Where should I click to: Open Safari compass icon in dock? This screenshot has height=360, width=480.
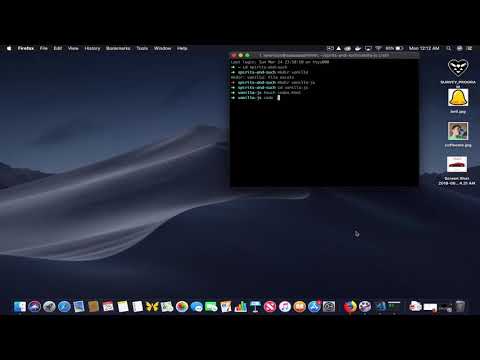(64, 306)
